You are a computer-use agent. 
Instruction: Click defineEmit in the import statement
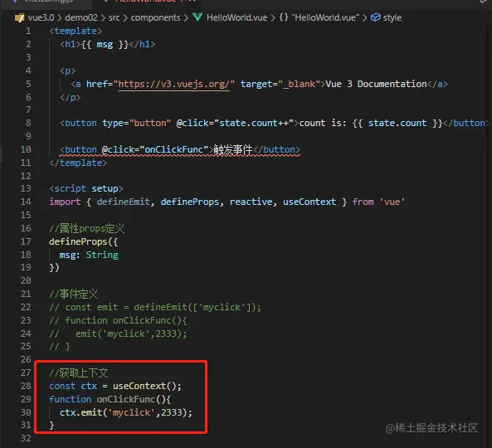pos(124,202)
